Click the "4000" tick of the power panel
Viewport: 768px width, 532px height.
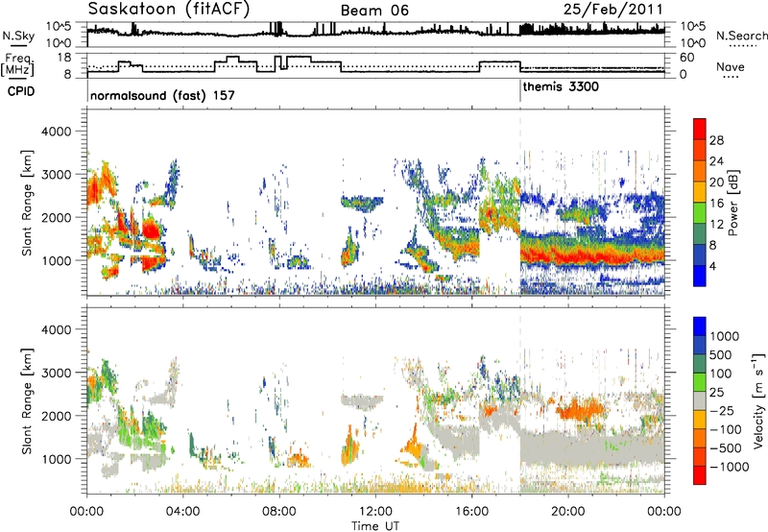(x=56, y=132)
